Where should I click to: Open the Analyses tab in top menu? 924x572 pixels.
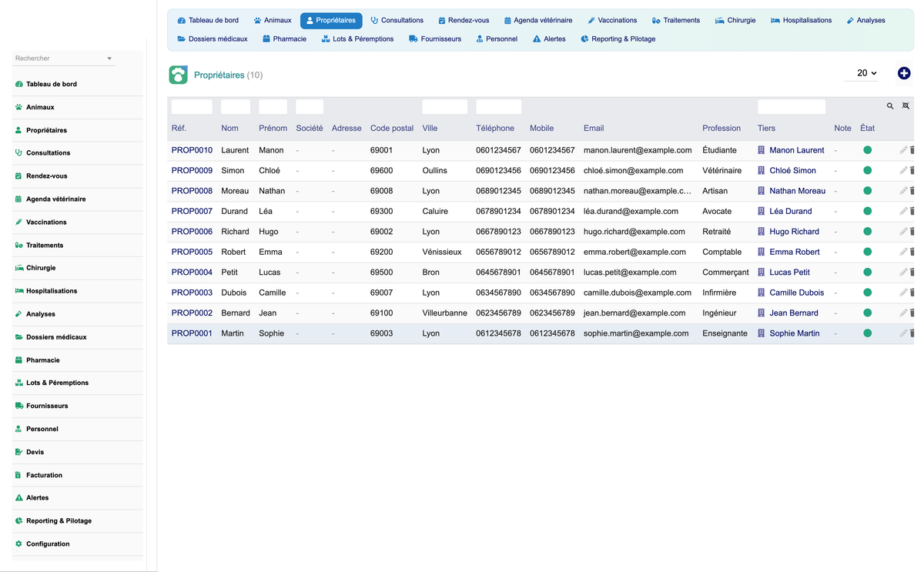[866, 20]
